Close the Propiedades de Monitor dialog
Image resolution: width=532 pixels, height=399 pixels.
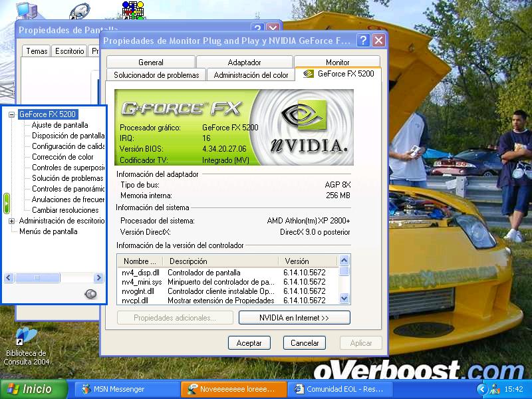[x=378, y=41]
